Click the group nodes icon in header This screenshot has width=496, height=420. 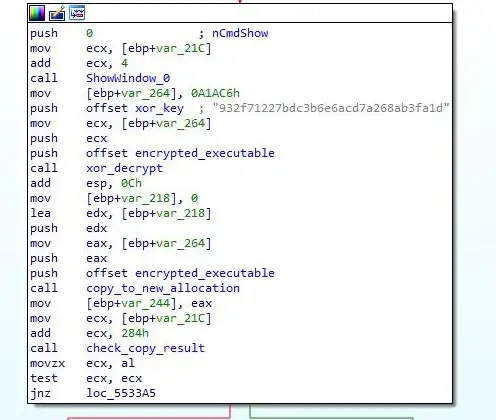click(x=77, y=13)
